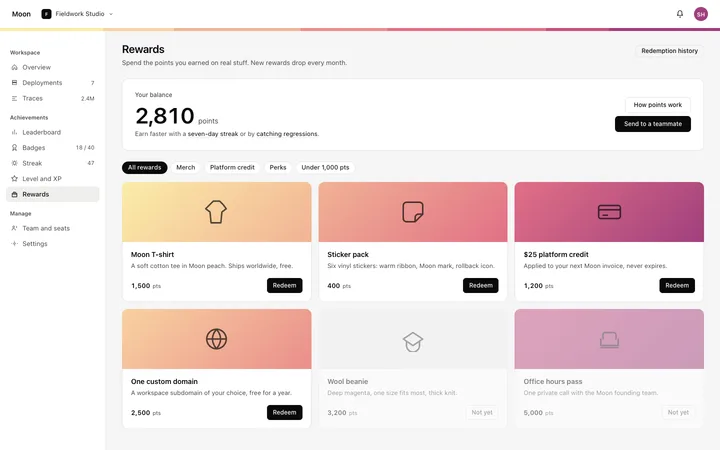Follow the catching regressions link

click(x=287, y=134)
